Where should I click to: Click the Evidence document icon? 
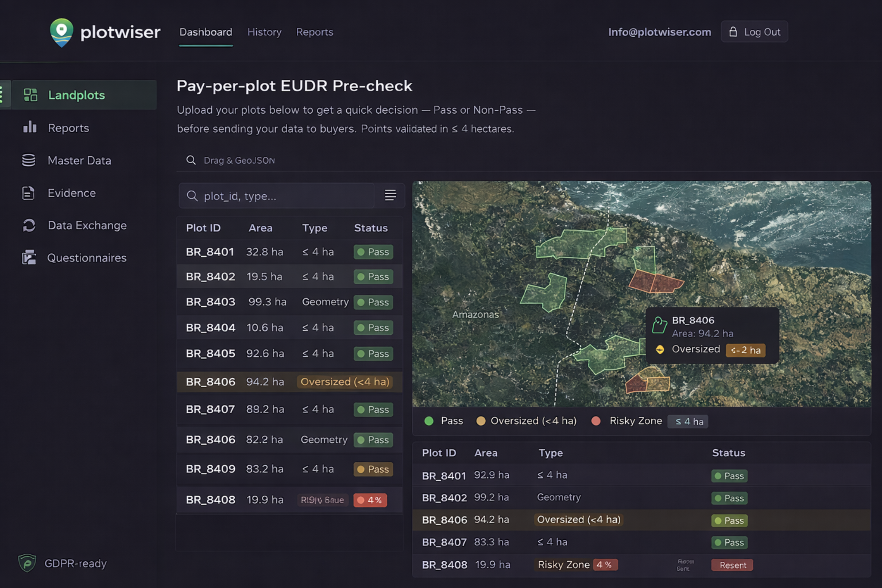(28, 193)
